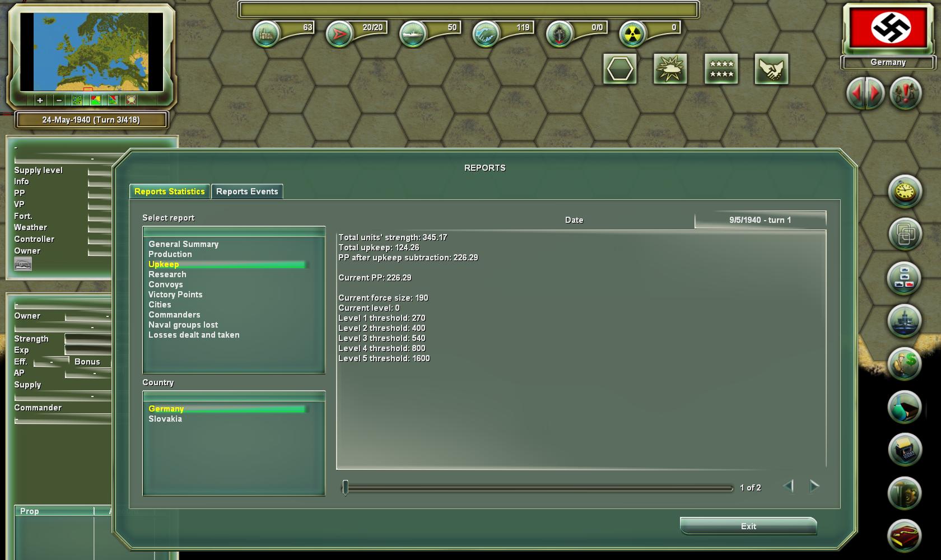This screenshot has height=560, width=941.
Task: Open the eight-star commanders button
Action: 721,69
